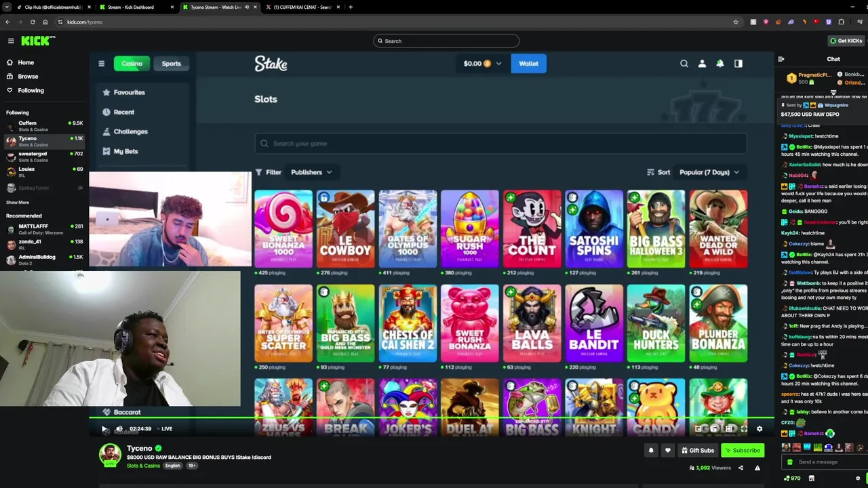
Task: Open Cuffem channel in Following list
Action: tap(44, 126)
